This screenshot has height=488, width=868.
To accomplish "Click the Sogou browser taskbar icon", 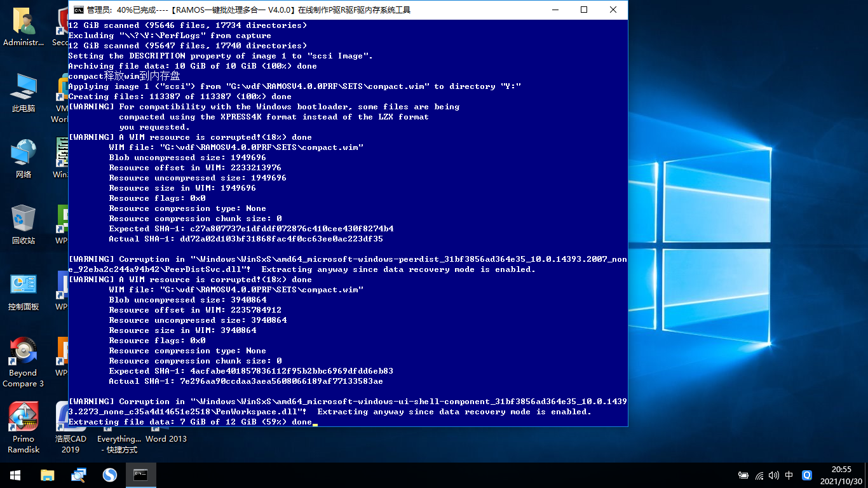I will (110, 475).
